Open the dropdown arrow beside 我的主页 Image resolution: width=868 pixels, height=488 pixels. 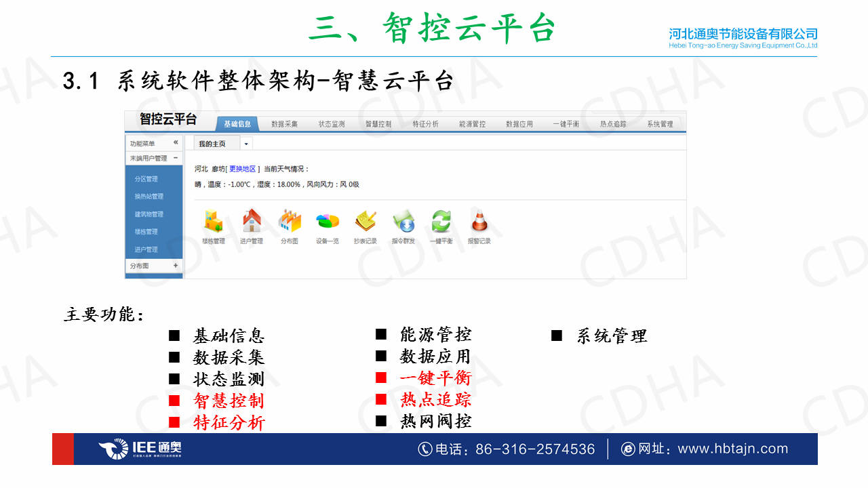click(246, 144)
